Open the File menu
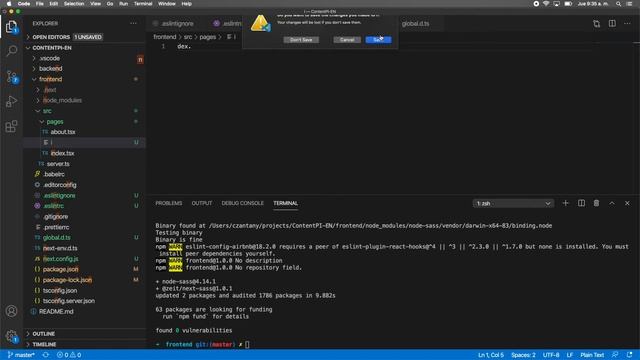640x360 pixels. coord(40,4)
